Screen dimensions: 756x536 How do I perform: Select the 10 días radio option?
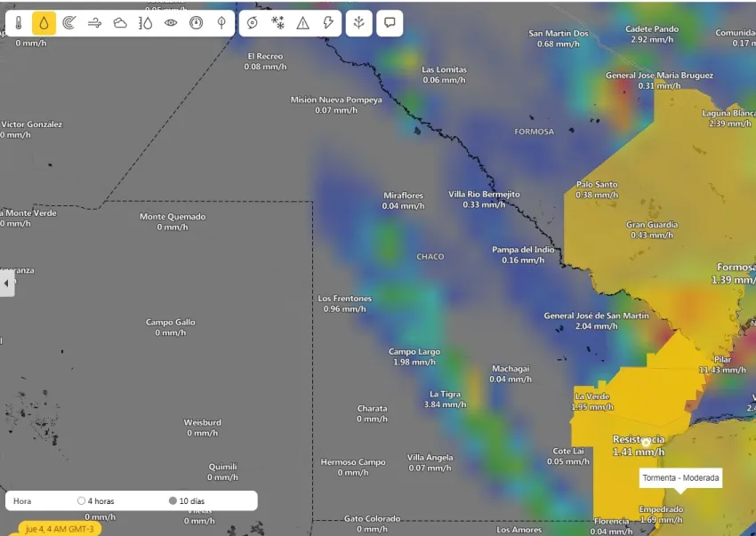point(173,501)
